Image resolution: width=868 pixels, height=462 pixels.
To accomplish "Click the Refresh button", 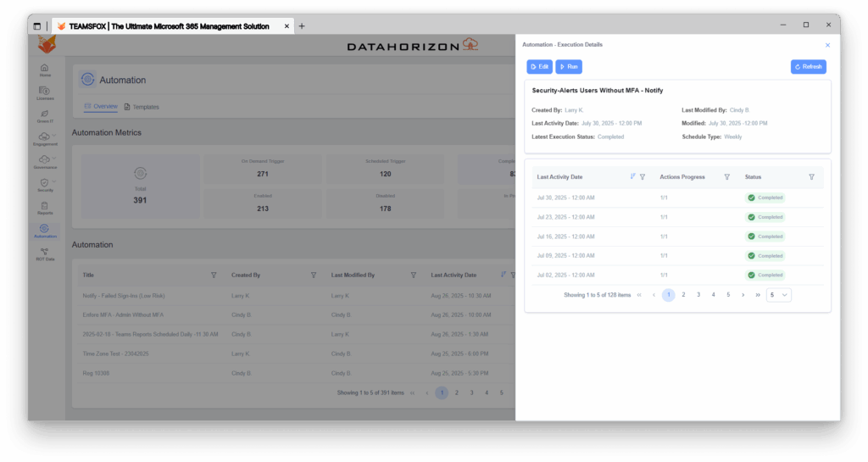I will coord(808,66).
